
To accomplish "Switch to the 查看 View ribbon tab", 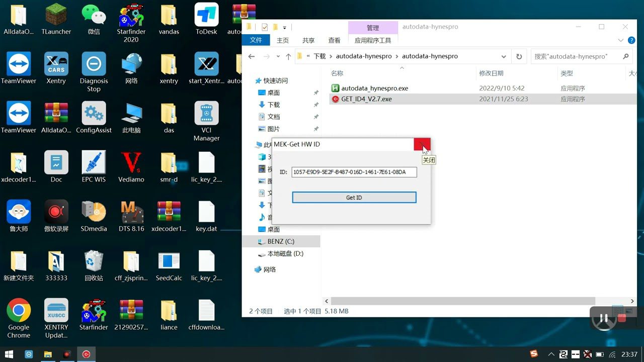I will point(334,40).
